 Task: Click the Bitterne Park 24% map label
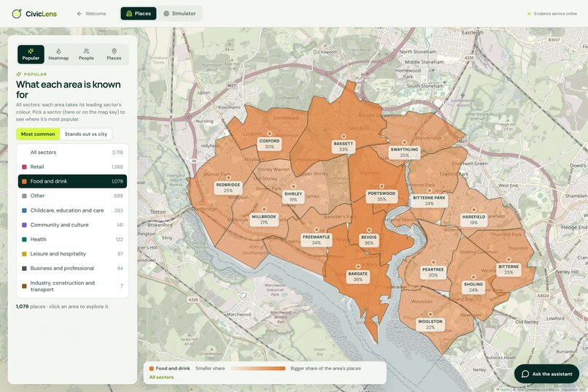pyautogui.click(x=429, y=200)
